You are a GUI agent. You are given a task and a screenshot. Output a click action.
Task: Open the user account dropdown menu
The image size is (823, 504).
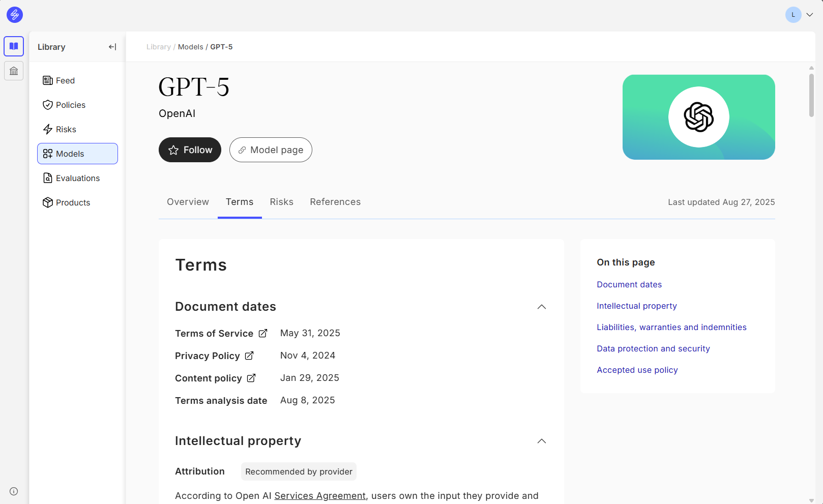pyautogui.click(x=809, y=15)
